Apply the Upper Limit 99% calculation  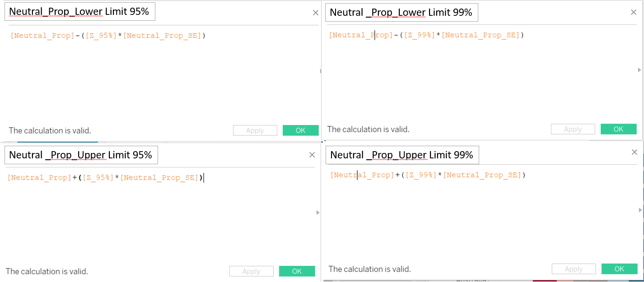(574, 269)
